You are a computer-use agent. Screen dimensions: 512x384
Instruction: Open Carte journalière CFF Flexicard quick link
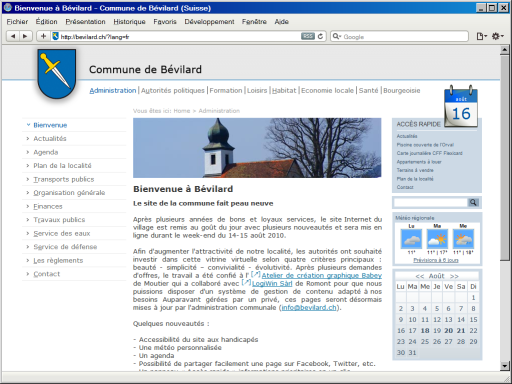tap(429, 153)
